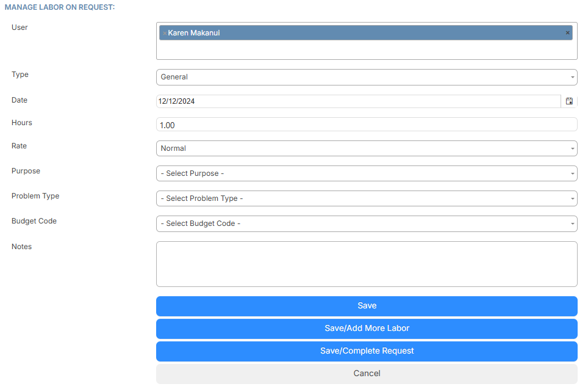This screenshot has height=392, width=588.
Task: Click the Date field showing 12/12/2024
Action: [x=360, y=101]
